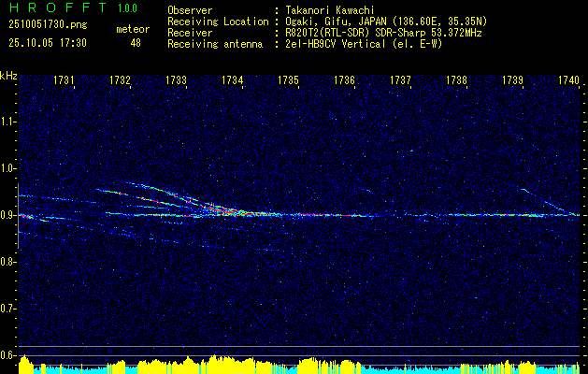Screen dimensions: 588x374
Task: Click the 1735 time axis marker
Action: pos(288,80)
